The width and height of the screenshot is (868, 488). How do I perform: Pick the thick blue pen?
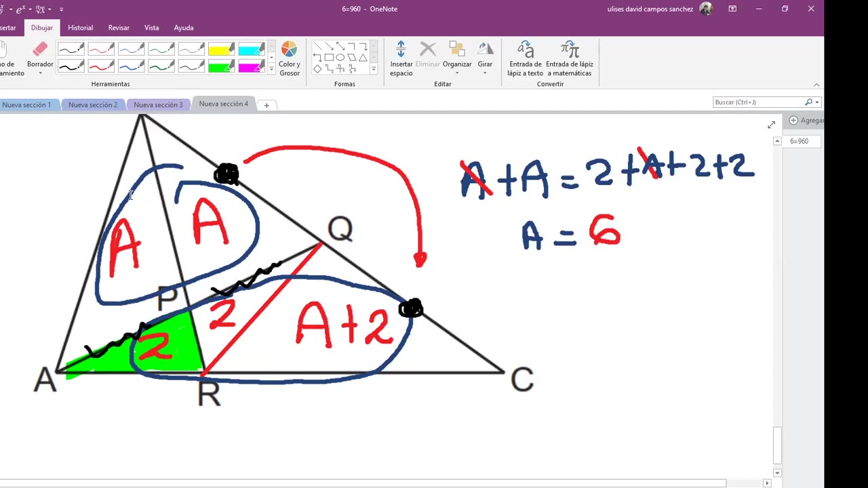131,66
